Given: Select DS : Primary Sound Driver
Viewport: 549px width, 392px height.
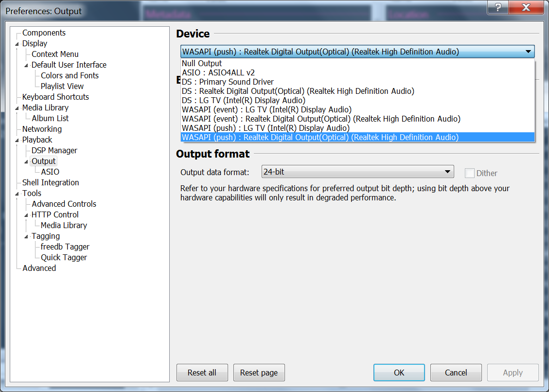Looking at the screenshot, I should click(228, 82).
